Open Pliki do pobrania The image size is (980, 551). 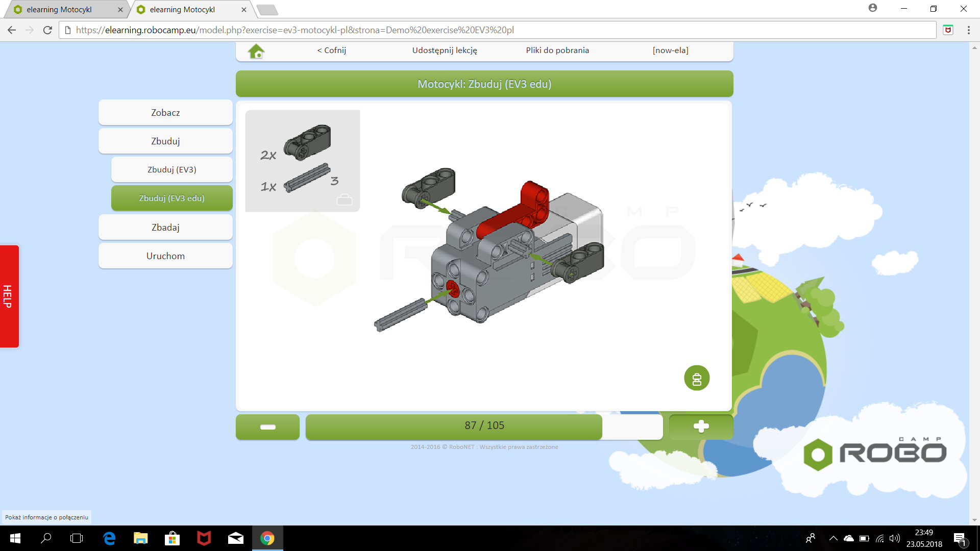point(557,50)
